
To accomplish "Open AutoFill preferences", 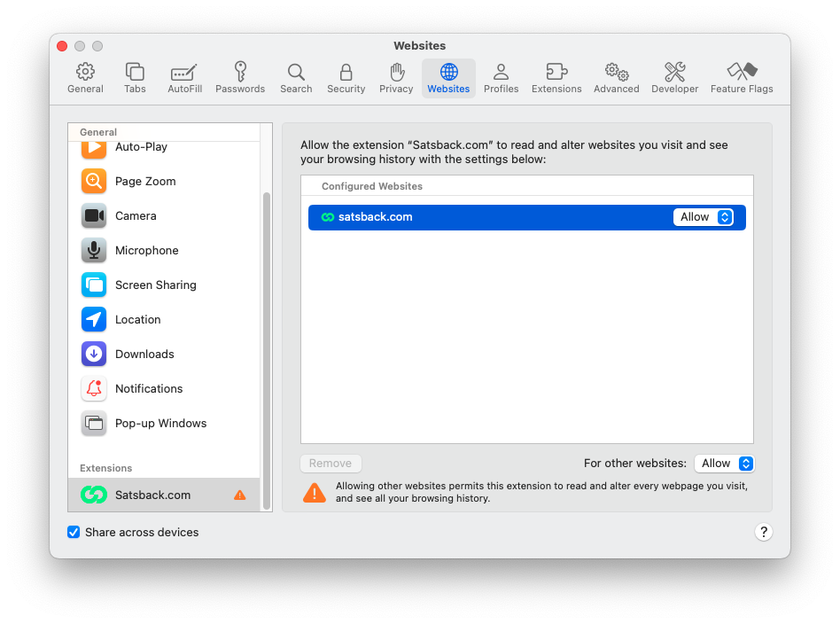I will pos(184,78).
